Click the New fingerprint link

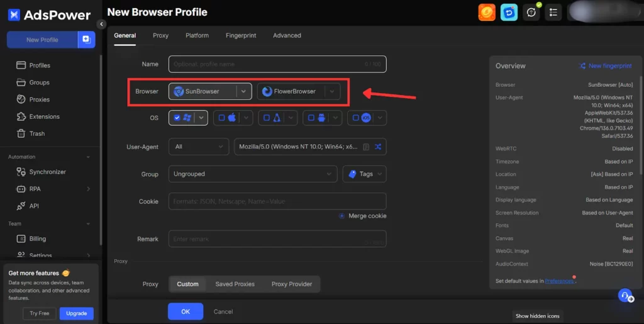[605, 65]
